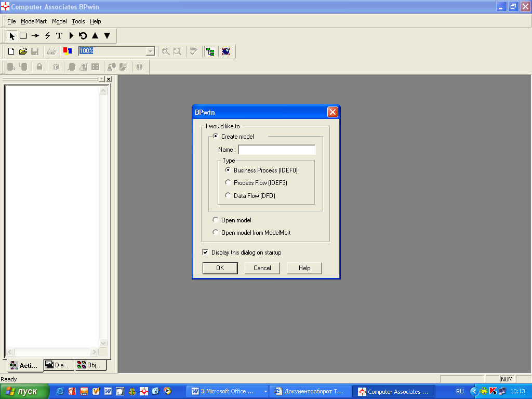The height and width of the screenshot is (399, 532).
Task: Select the Squiggle lightning tool
Action: [47, 36]
